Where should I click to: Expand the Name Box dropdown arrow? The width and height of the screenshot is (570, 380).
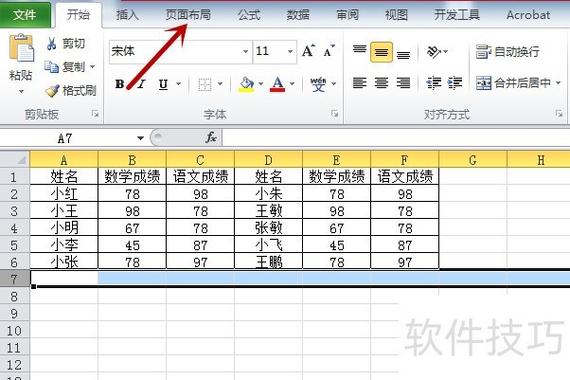pos(140,138)
